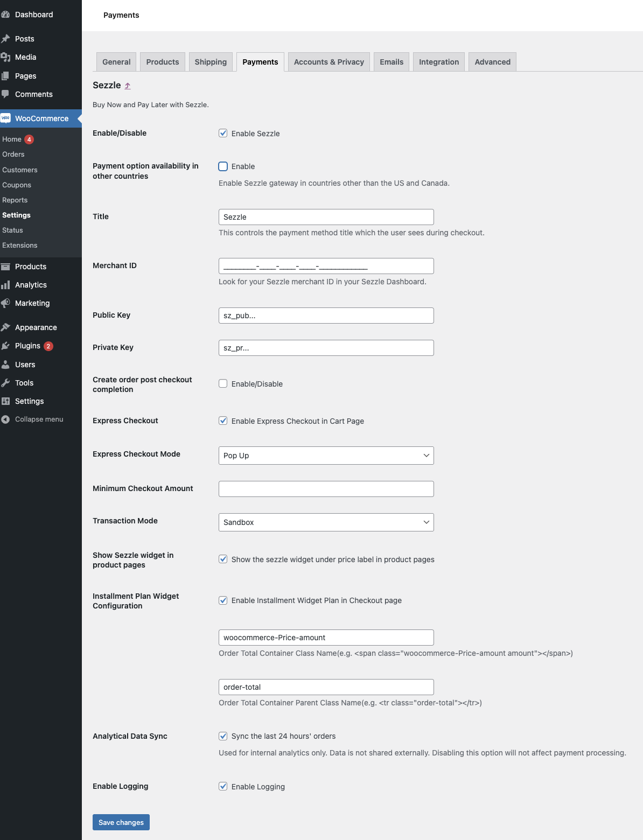Click the Analytics bar chart icon
The width and height of the screenshot is (643, 840).
(5, 285)
